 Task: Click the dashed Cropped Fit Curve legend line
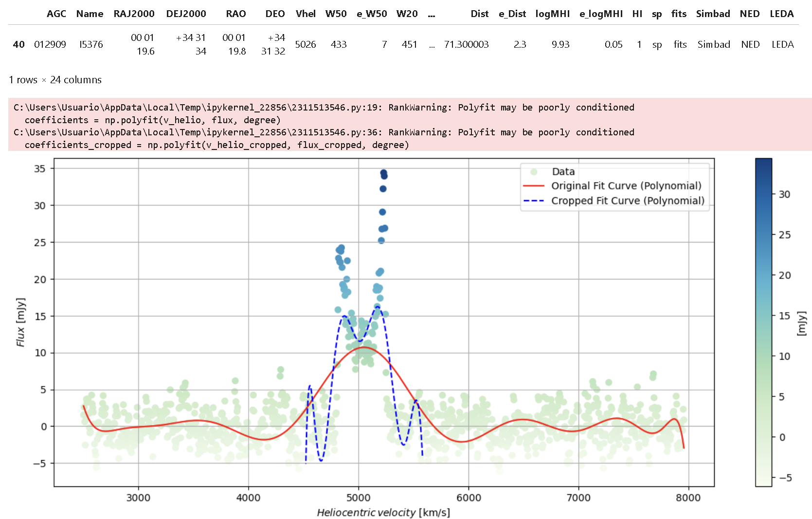tap(533, 201)
